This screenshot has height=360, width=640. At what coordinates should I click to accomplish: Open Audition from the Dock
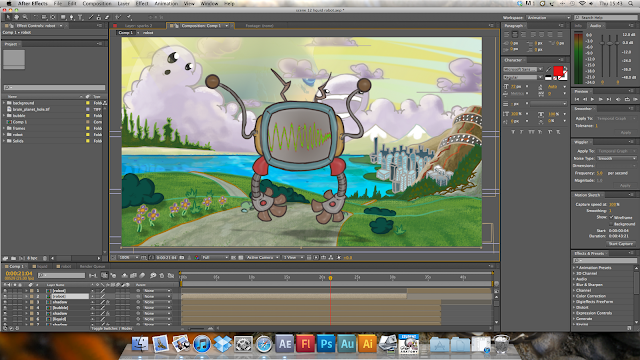(347, 344)
